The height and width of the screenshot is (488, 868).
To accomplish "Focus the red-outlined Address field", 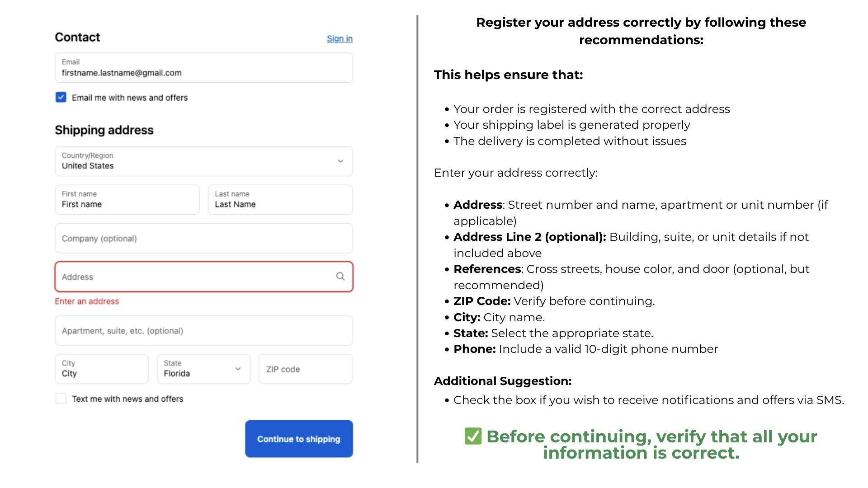I will coord(194,277).
